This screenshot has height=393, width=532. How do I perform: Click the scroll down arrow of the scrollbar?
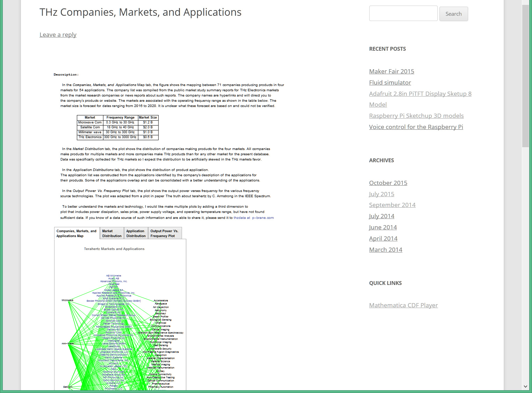pos(525,386)
